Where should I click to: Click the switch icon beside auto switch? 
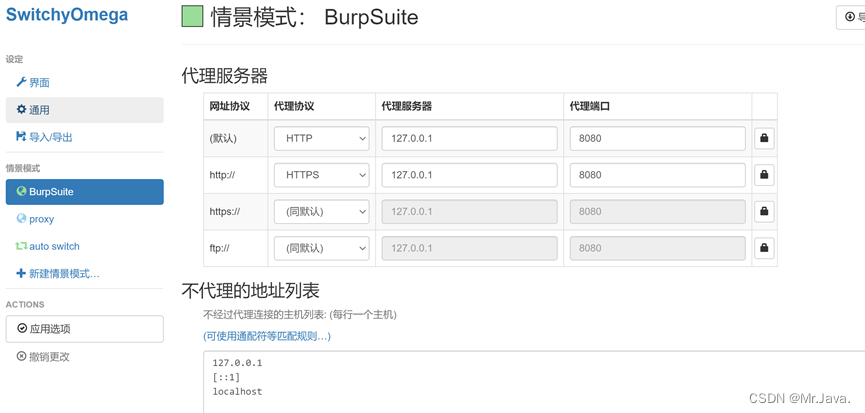[22, 246]
